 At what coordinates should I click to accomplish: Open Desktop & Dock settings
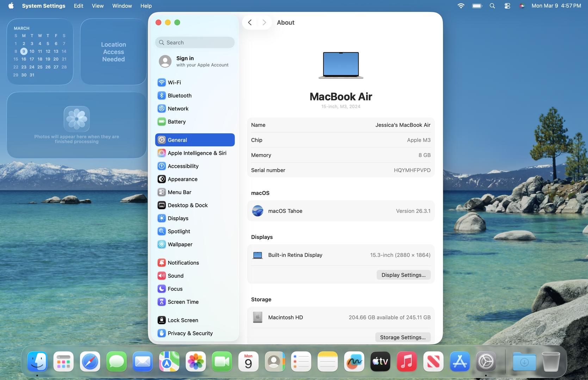(187, 205)
